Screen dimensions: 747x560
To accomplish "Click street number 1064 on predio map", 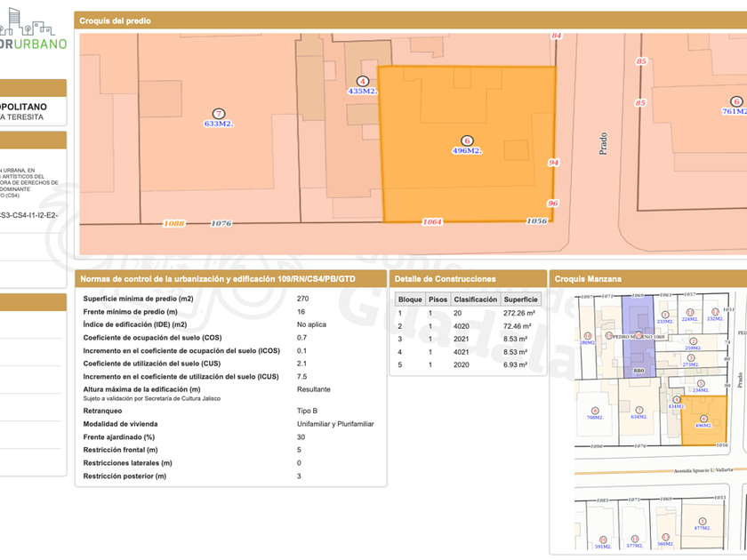I will point(432,222).
